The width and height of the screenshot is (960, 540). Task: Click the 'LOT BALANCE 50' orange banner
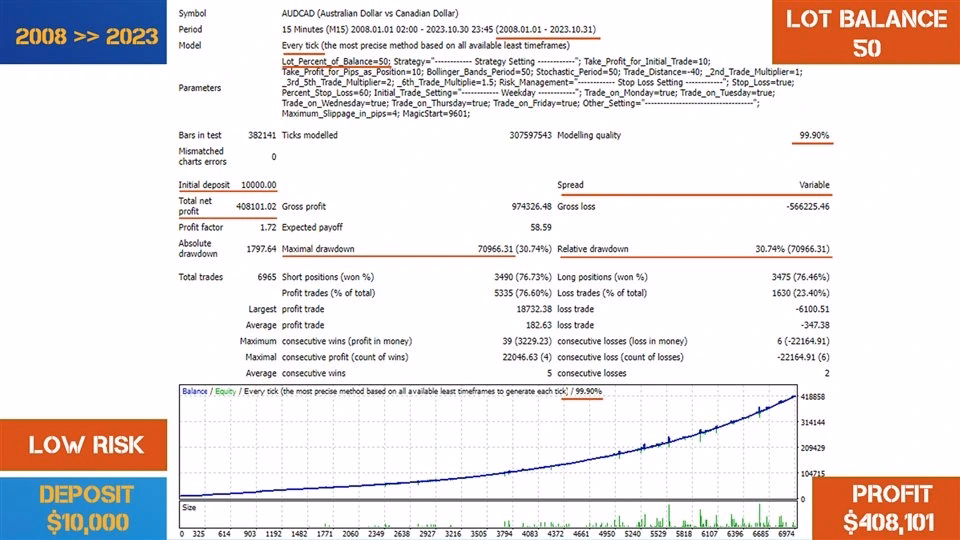click(866, 33)
